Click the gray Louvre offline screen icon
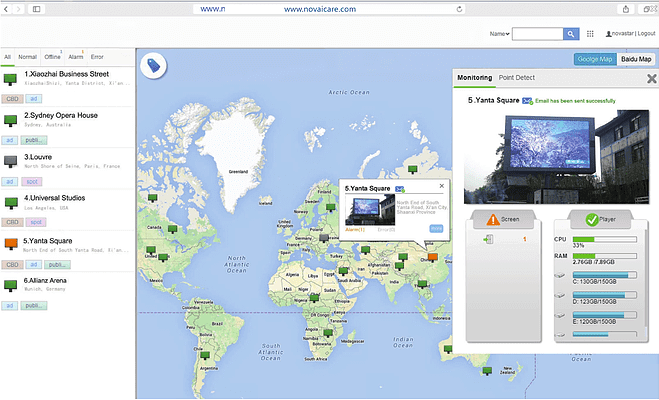This screenshot has height=400, width=659. pyautogui.click(x=11, y=160)
